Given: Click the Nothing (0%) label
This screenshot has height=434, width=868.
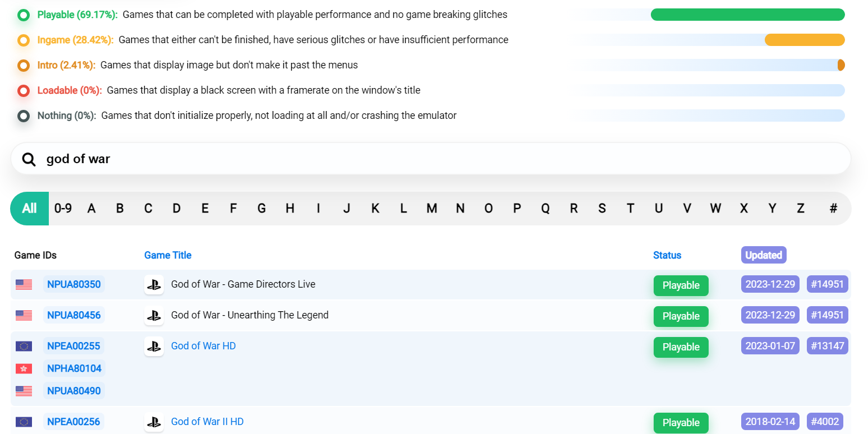Looking at the screenshot, I should 67,116.
